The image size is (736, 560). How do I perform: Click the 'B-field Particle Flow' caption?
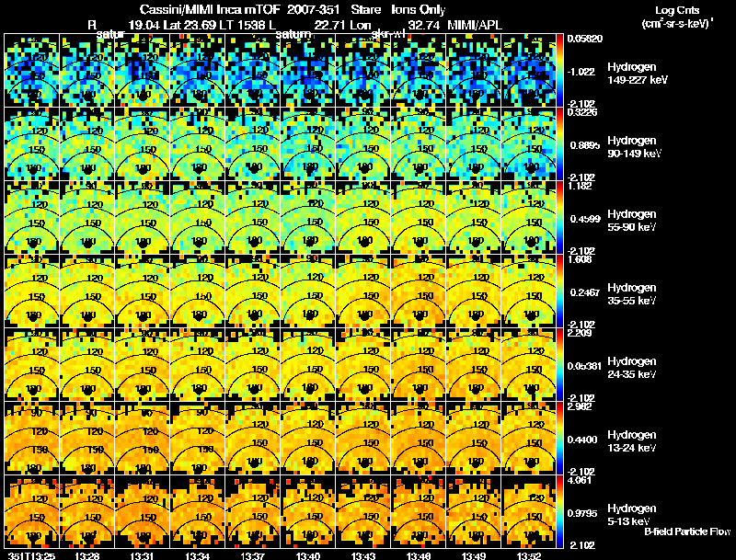click(x=687, y=531)
